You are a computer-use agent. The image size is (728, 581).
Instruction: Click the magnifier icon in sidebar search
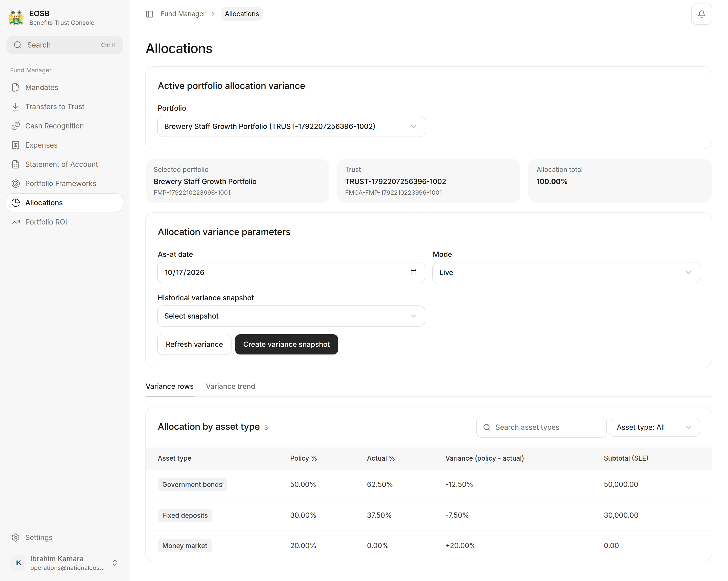(17, 45)
